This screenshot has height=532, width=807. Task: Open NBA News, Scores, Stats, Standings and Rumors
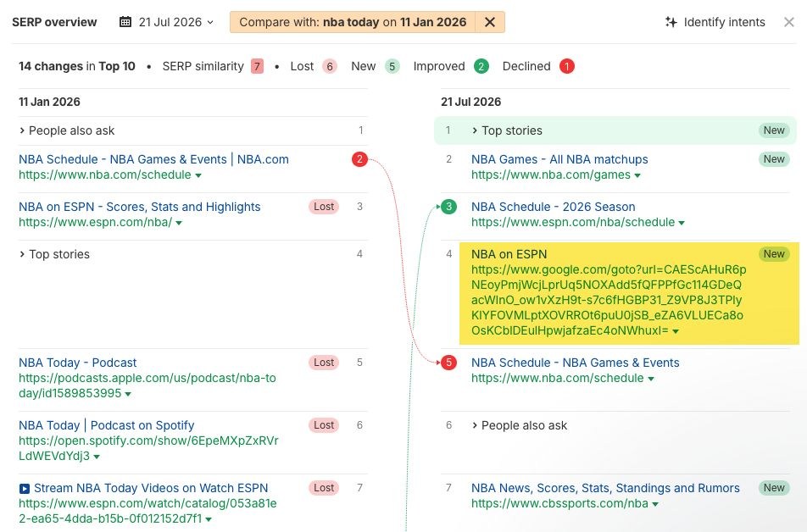(x=605, y=488)
